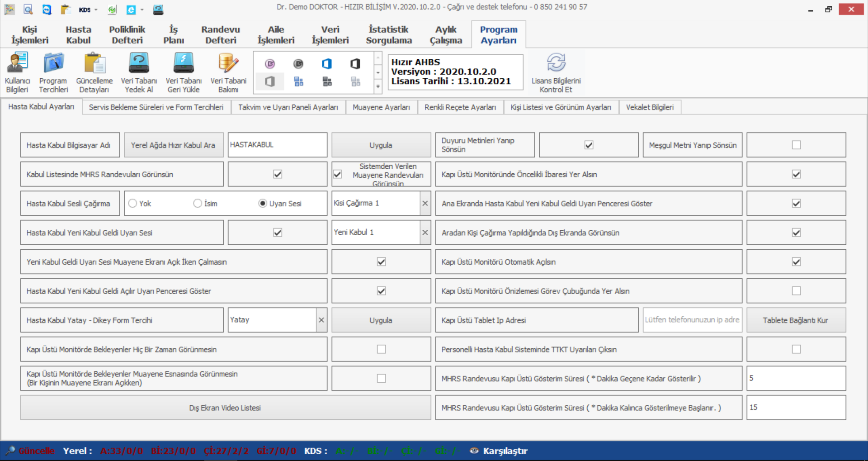868x461 pixels.
Task: Click Tablete Bağlantı Kur button
Action: (796, 320)
